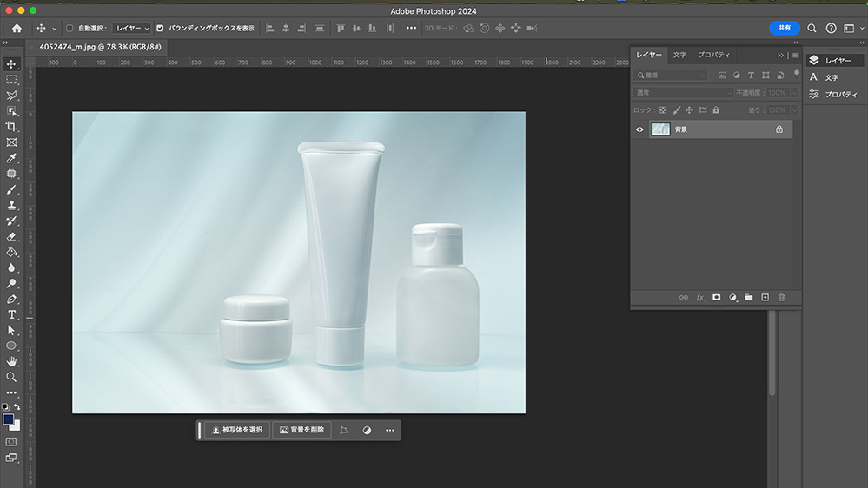Enable the 自動選択 checkbox
Viewport: 868px width, 488px height.
pos(70,28)
